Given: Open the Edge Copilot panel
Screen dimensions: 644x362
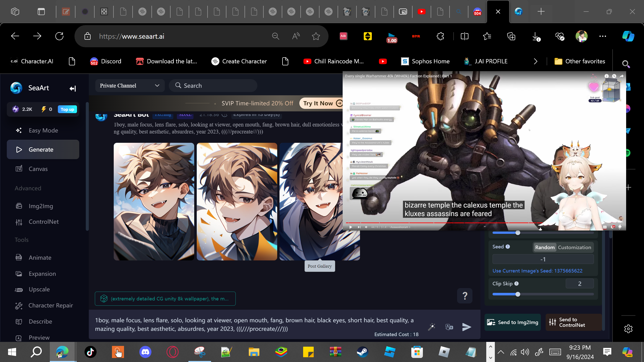Looking at the screenshot, I should pyautogui.click(x=628, y=36).
